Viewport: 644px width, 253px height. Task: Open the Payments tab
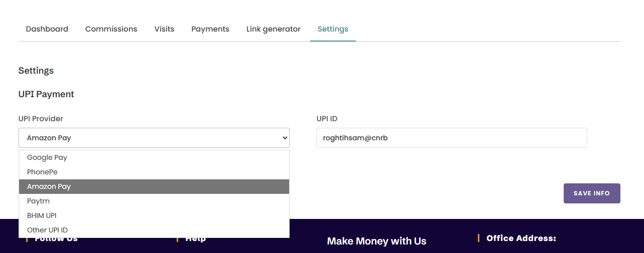[x=210, y=29]
